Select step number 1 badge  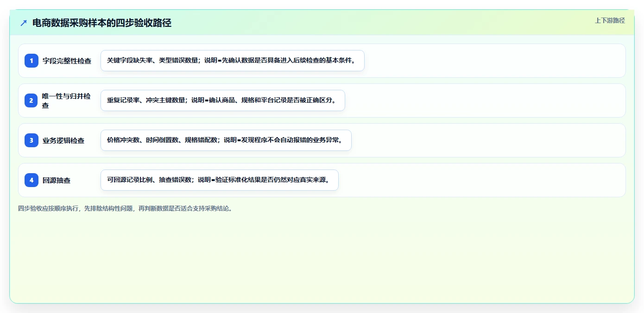[32, 61]
